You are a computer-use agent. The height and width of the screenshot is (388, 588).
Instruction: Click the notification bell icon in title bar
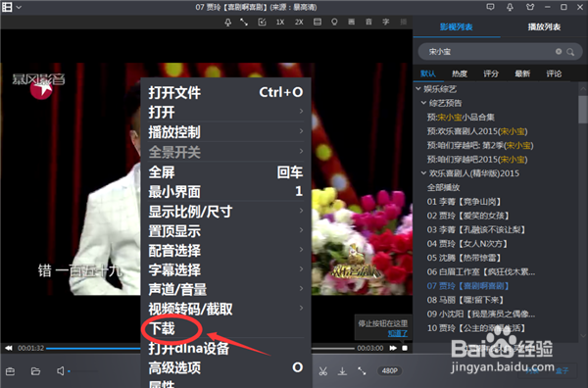coord(510,7)
